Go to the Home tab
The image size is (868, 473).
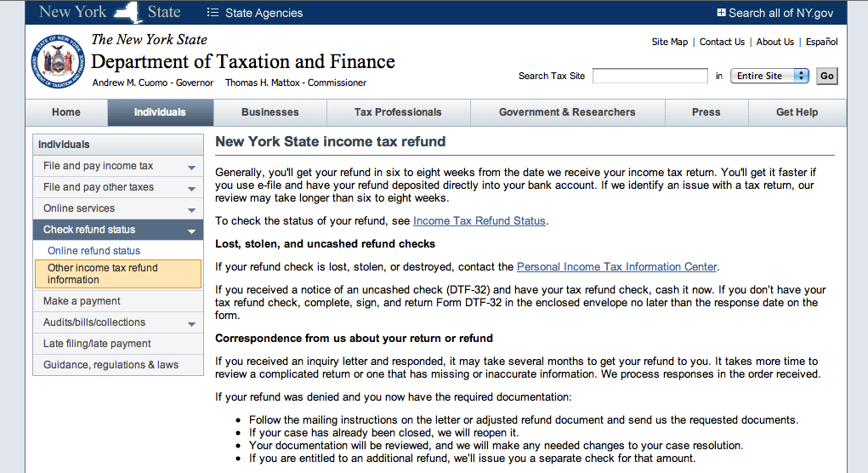66,112
